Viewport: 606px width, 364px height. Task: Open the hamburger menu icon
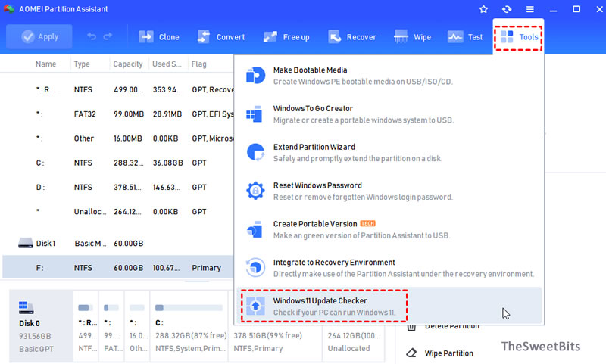pos(529,9)
